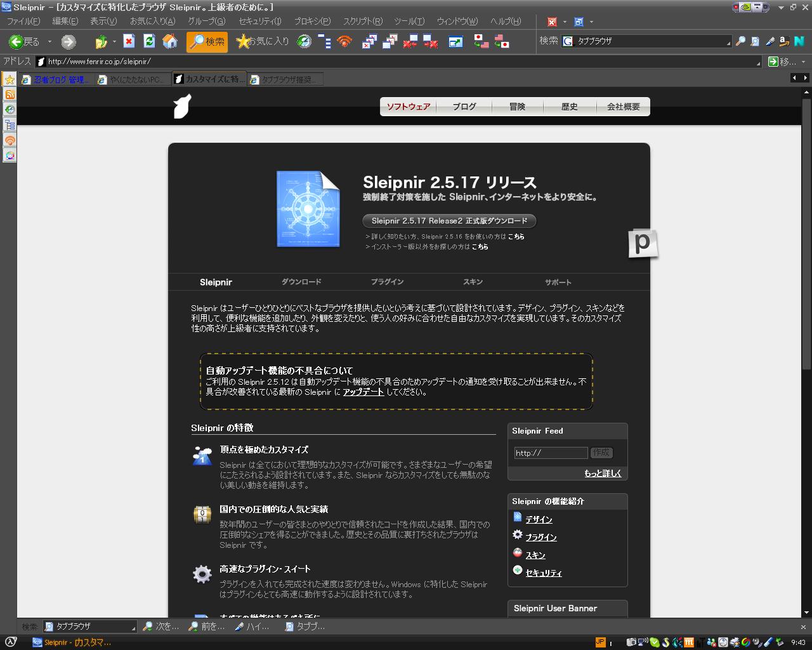Image resolution: width=812 pixels, height=650 pixels.
Task: Click the orange RSS signal toolbar icon
Action: point(344,41)
